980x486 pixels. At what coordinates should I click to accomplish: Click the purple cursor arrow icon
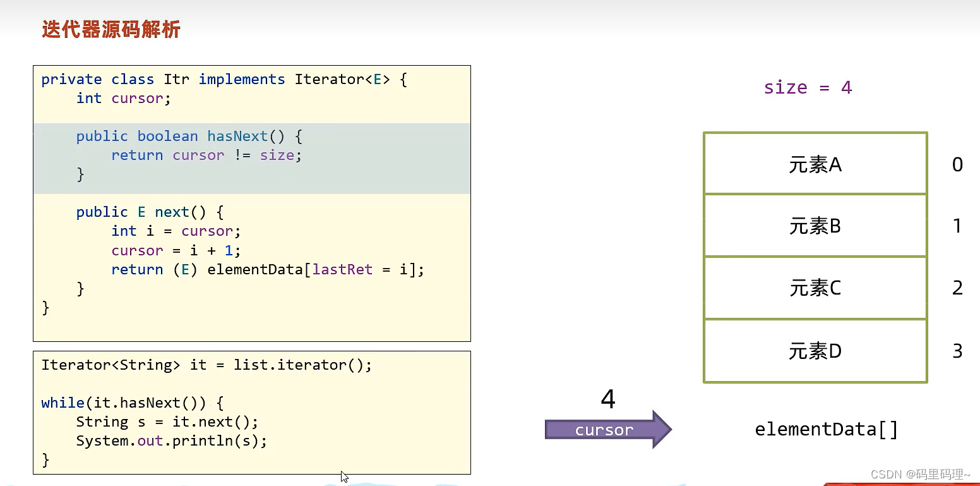click(x=607, y=428)
